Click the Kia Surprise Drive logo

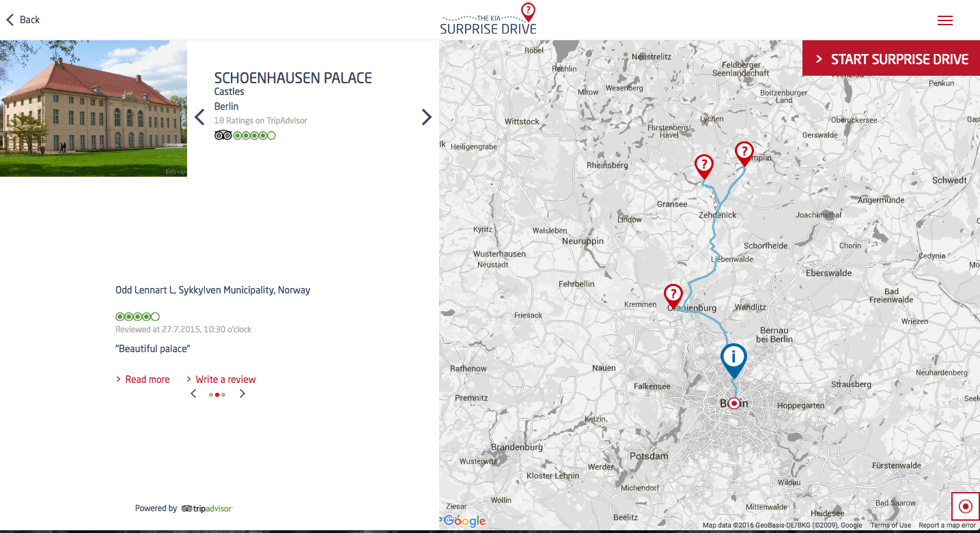[x=488, y=19]
